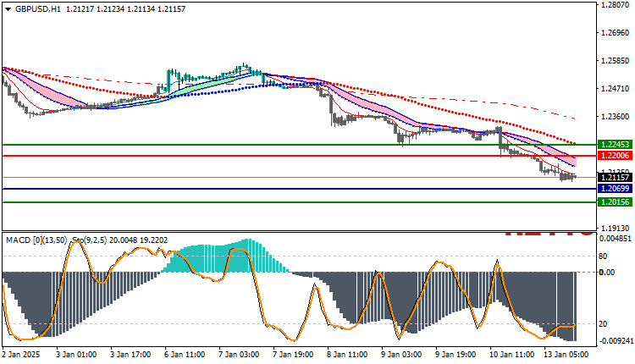
Task: Click the stochastic signal value 19.2202 readout
Action: pyautogui.click(x=153, y=240)
